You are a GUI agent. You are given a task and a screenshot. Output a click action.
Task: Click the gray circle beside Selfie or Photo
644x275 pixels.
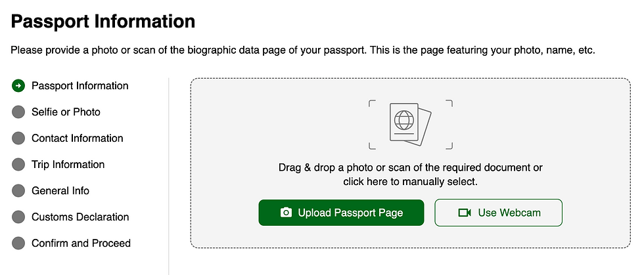[18, 112]
